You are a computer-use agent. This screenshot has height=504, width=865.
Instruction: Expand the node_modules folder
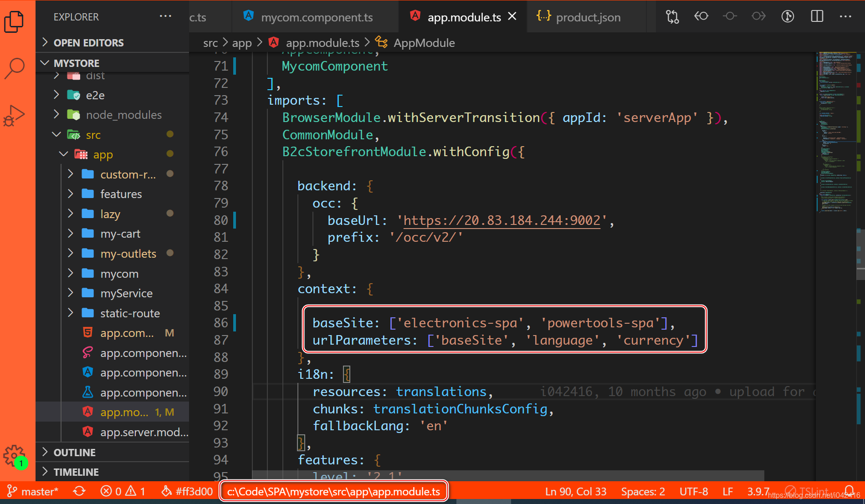[x=112, y=115]
